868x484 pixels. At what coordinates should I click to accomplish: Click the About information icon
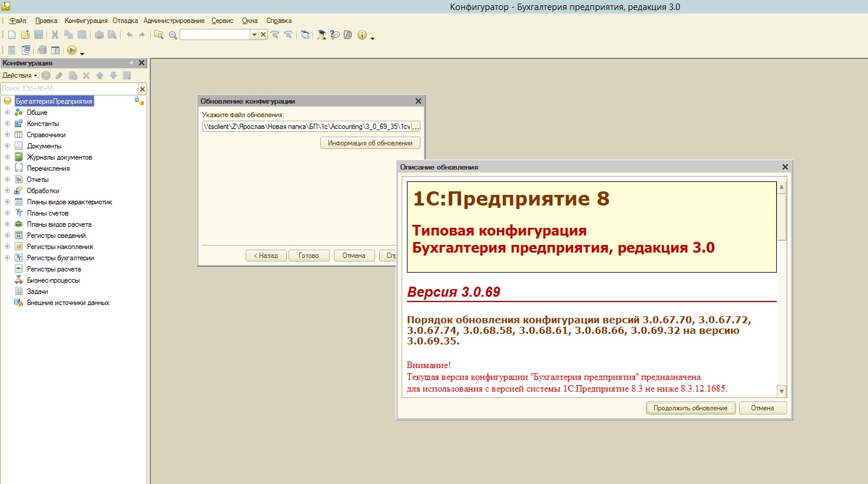point(362,35)
